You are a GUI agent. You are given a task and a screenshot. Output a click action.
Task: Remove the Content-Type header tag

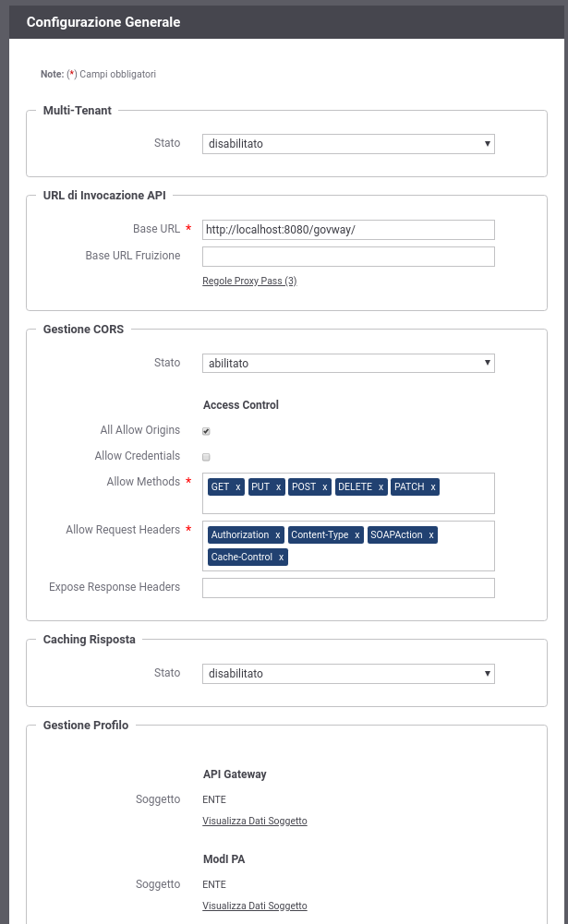[x=357, y=535]
